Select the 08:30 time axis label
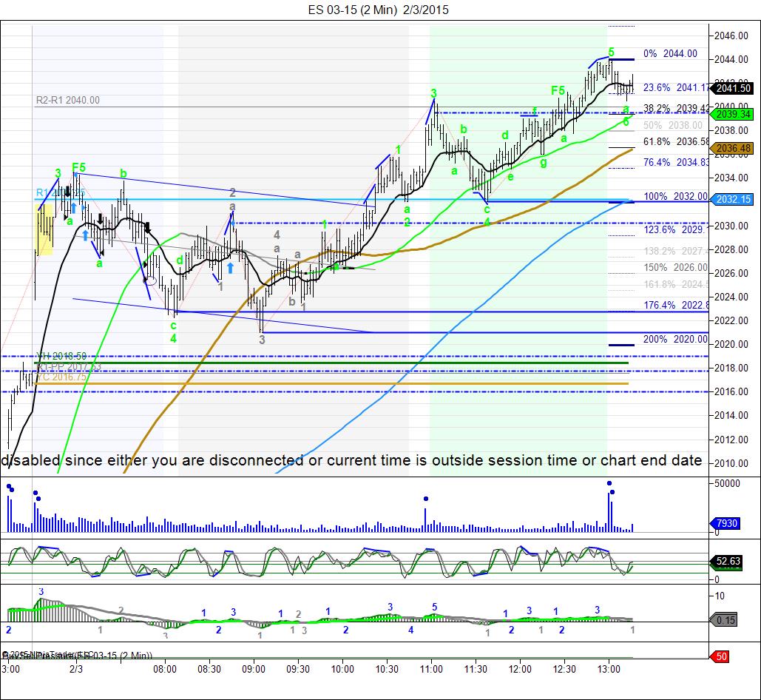The height and width of the screenshot is (700, 761). pyautogui.click(x=209, y=670)
